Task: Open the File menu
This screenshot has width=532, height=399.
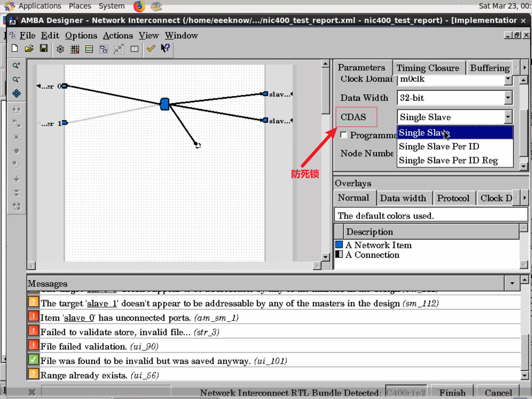Action: click(27, 35)
